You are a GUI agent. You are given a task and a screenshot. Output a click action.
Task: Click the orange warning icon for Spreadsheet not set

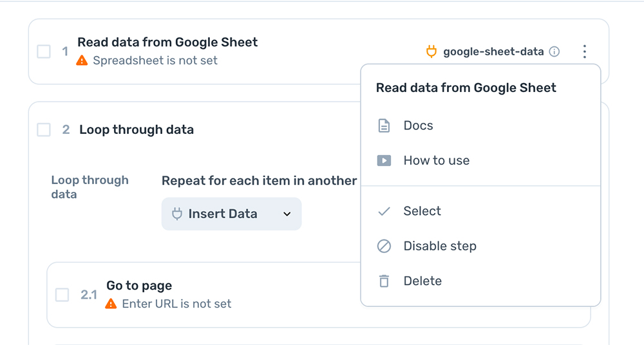point(82,61)
